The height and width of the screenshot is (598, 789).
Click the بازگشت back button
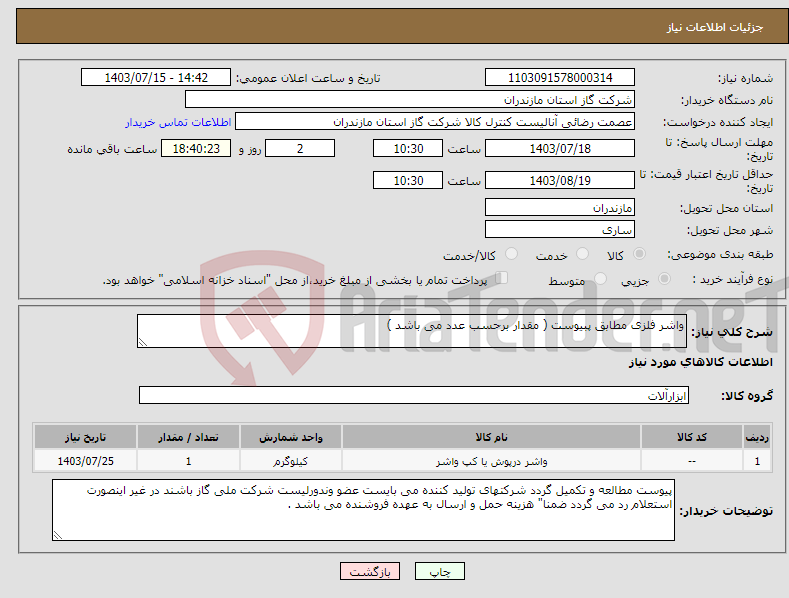pyautogui.click(x=370, y=571)
